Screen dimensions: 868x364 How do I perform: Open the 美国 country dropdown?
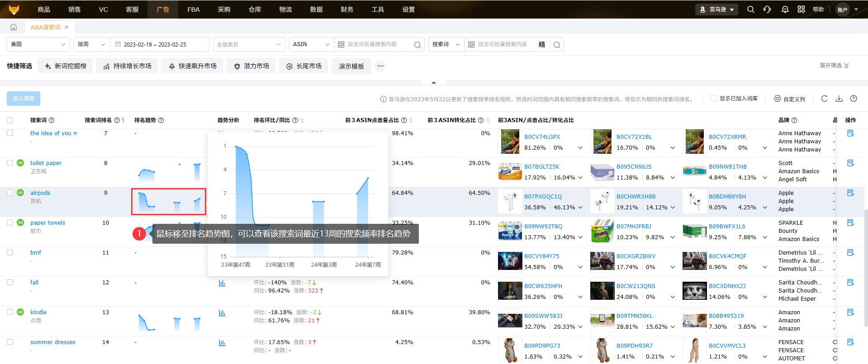pyautogui.click(x=38, y=44)
